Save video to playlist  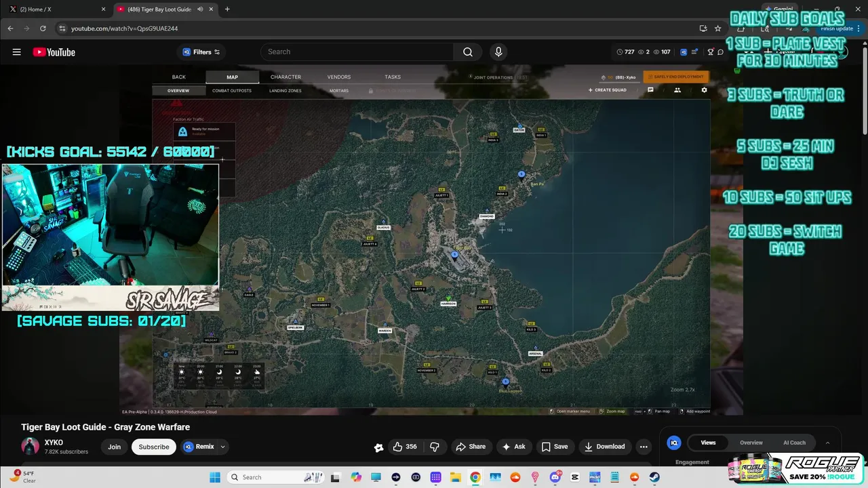(x=554, y=447)
